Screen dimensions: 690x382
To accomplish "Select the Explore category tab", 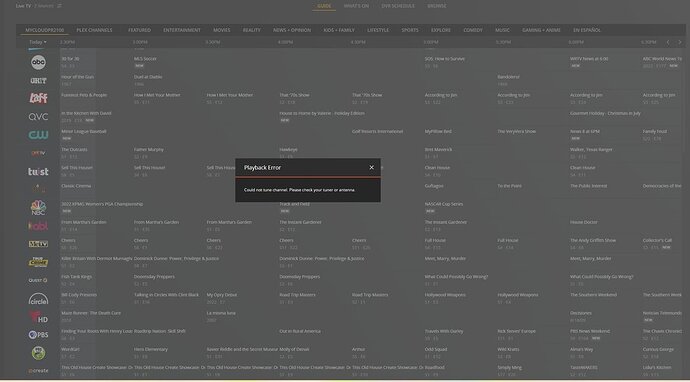I will pyautogui.click(x=441, y=30).
